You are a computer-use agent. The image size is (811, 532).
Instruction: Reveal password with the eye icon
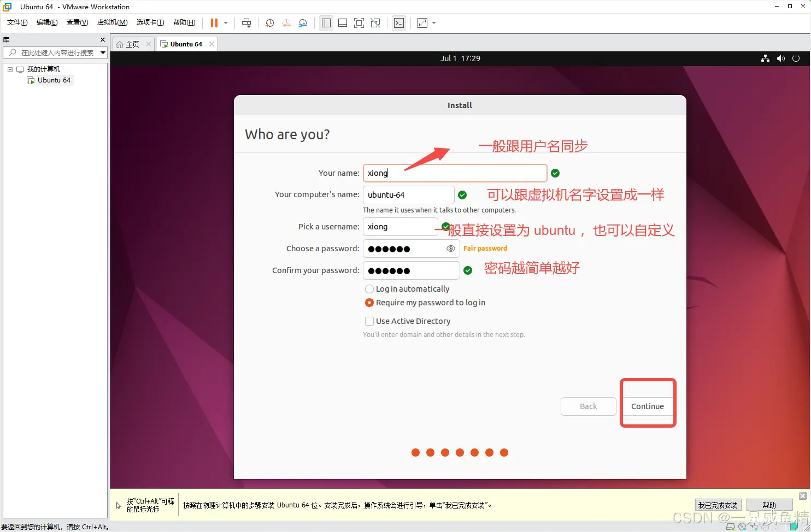[x=451, y=249]
